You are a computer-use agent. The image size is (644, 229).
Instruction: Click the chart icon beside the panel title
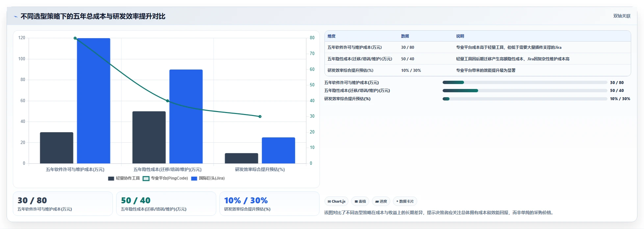point(15,16)
